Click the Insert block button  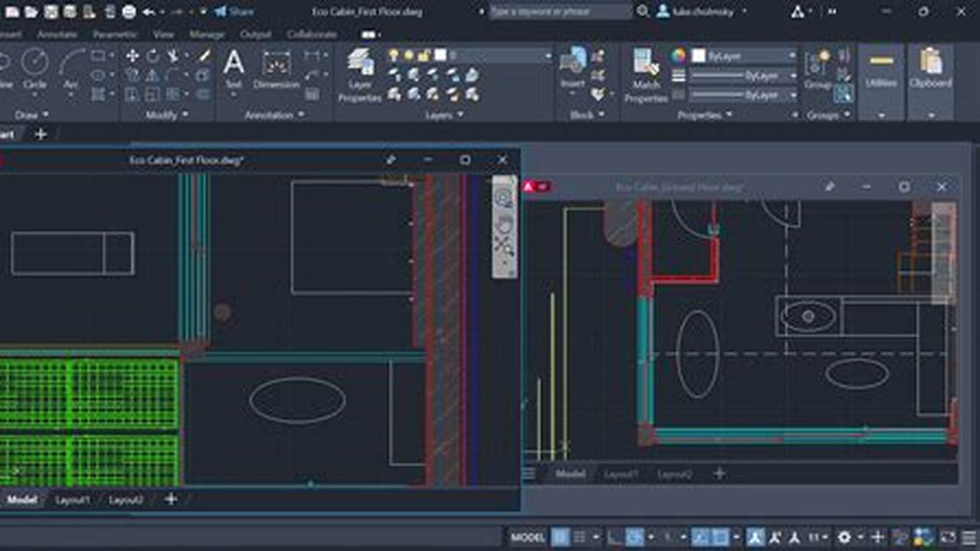[573, 69]
